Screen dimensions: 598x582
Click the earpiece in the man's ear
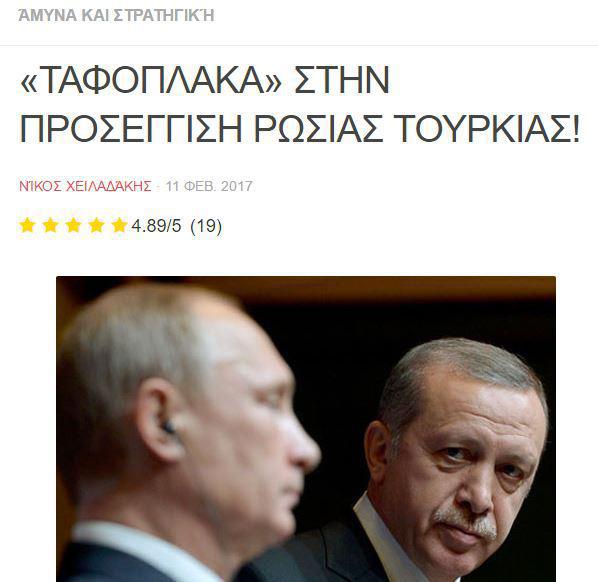pyautogui.click(x=168, y=428)
